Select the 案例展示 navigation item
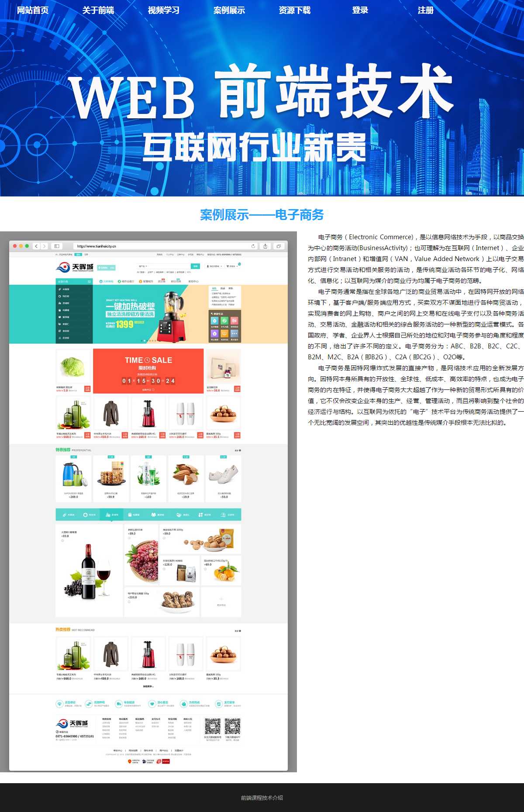524x812 pixels. click(229, 10)
